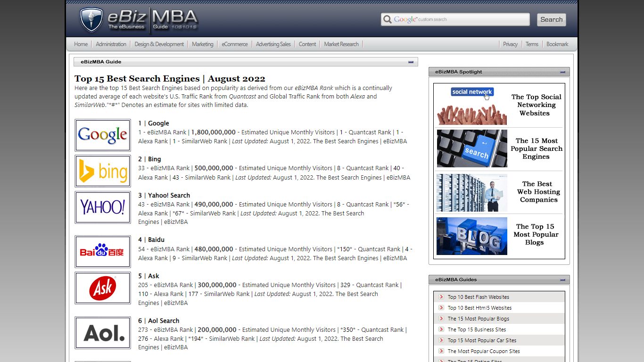Click the '1 | Google' heading
The image size is (644, 362).
pyautogui.click(x=154, y=123)
